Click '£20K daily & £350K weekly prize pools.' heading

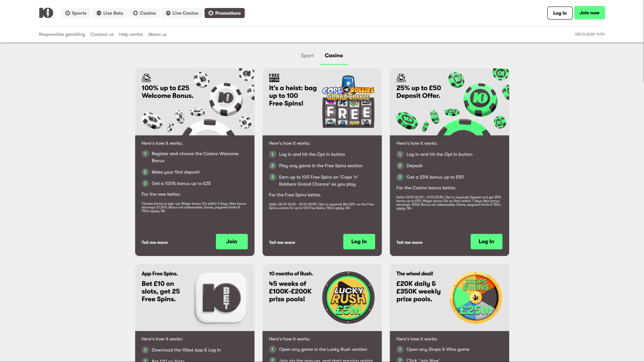click(x=418, y=292)
